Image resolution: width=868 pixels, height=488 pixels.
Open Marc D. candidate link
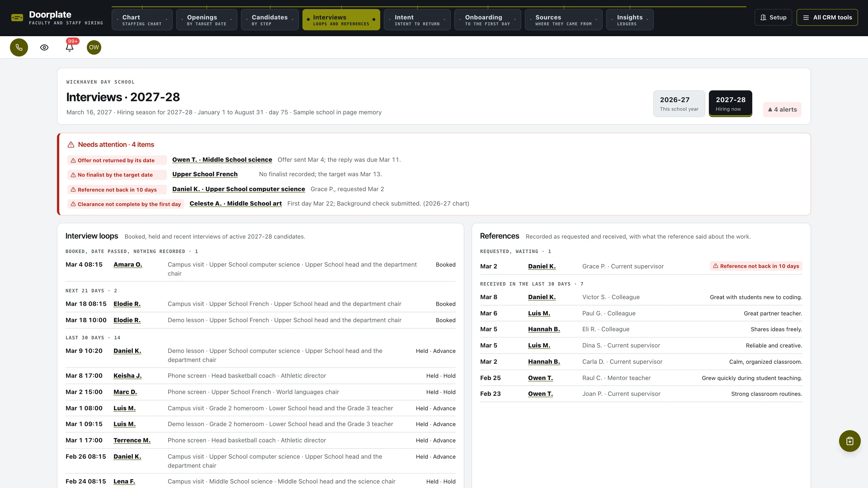[125, 392]
